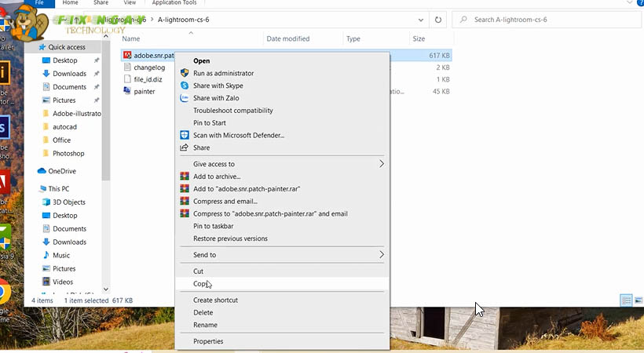Click Pin to taskbar
This screenshot has width=644, height=353.
pyautogui.click(x=282, y=226)
